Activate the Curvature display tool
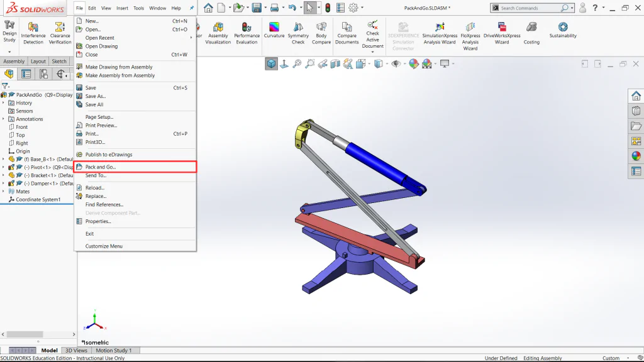This screenshot has width=644, height=362. point(274,30)
